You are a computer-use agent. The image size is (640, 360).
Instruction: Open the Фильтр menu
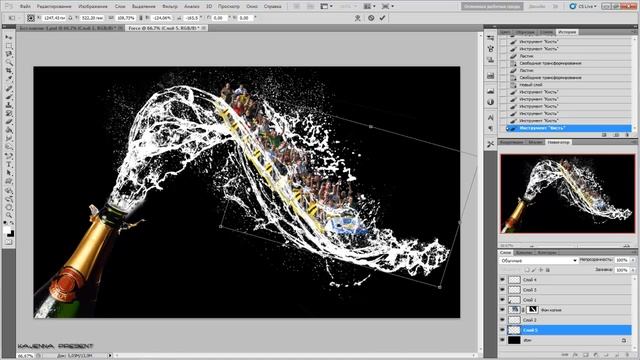click(170, 7)
